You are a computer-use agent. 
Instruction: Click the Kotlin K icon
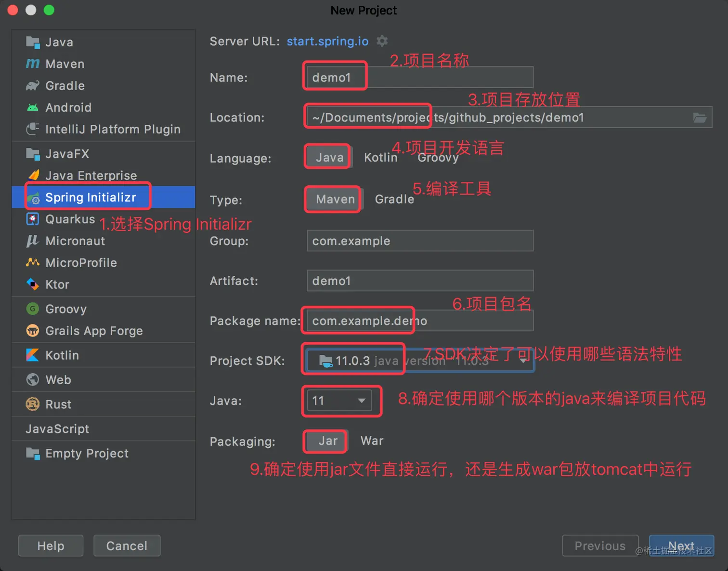[33, 355]
